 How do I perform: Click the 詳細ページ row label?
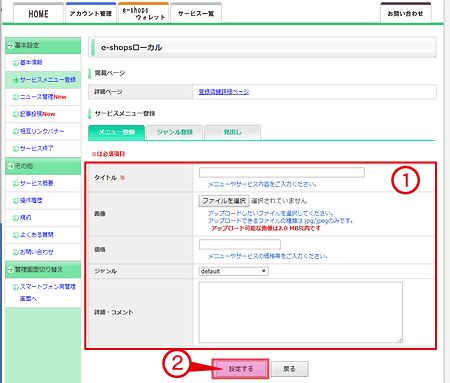pos(108,92)
